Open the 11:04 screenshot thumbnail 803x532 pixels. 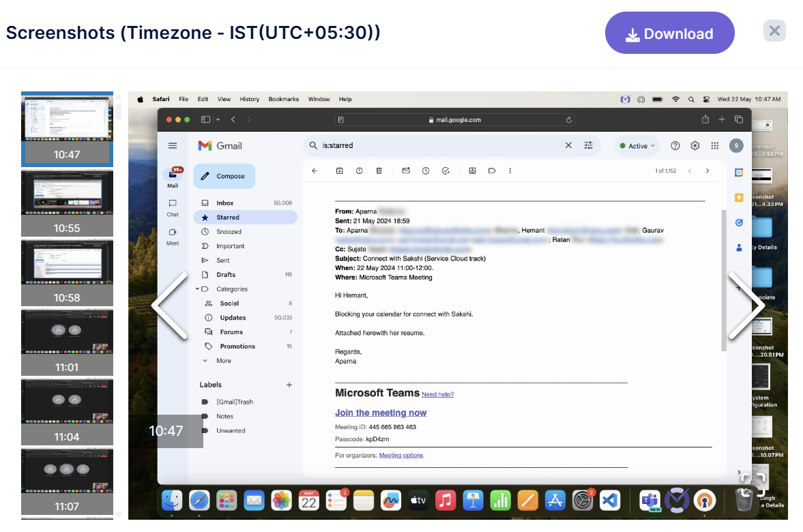point(67,412)
